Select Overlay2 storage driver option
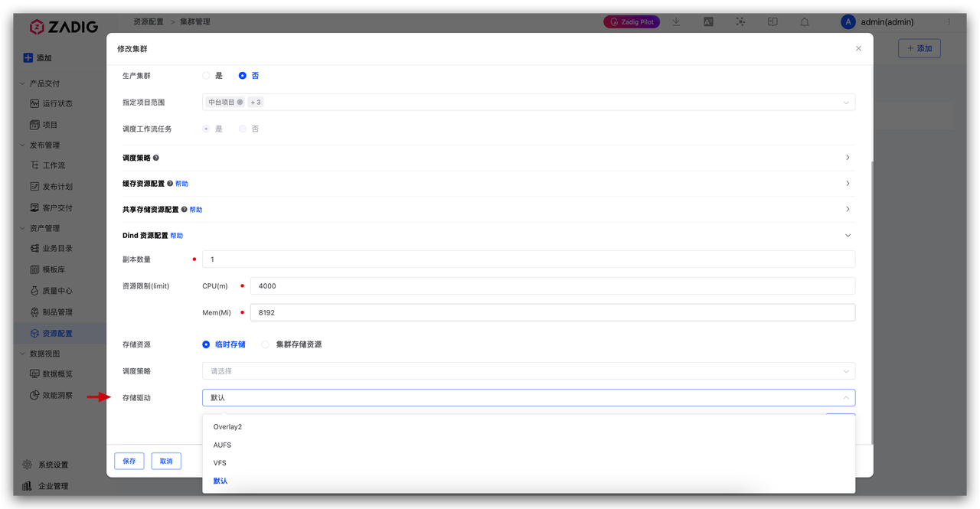Screen dimensions: 980x509 [528, 427]
